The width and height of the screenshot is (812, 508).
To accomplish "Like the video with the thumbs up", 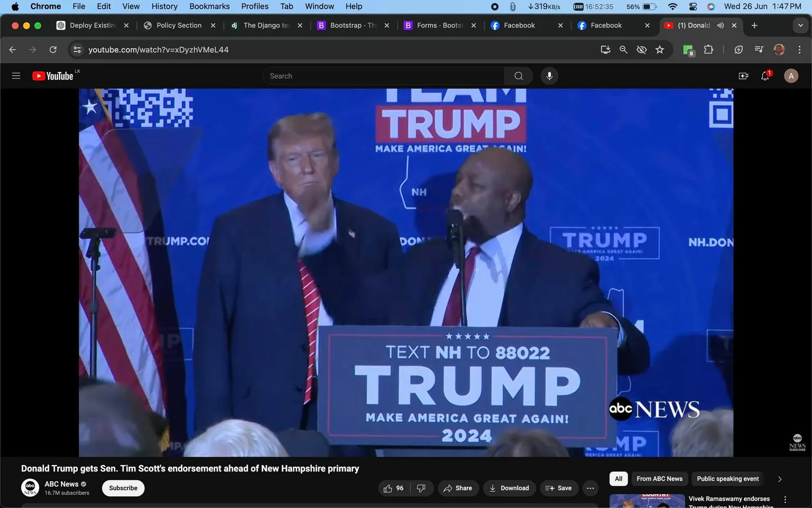I will pos(389,488).
